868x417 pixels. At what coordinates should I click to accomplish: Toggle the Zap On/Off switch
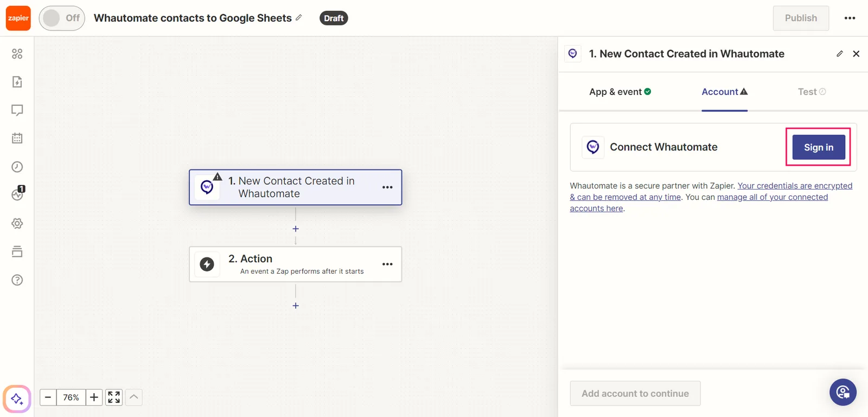(62, 18)
